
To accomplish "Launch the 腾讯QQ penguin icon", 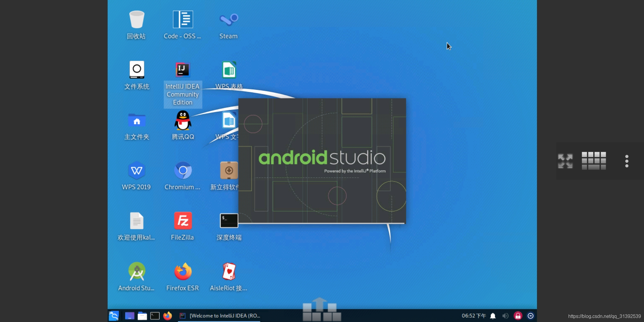I will [183, 120].
